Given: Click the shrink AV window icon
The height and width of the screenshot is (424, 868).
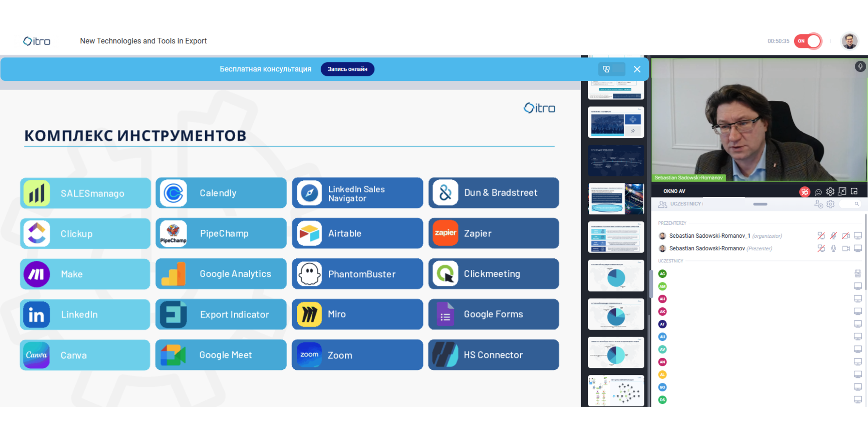Looking at the screenshot, I should point(842,191).
